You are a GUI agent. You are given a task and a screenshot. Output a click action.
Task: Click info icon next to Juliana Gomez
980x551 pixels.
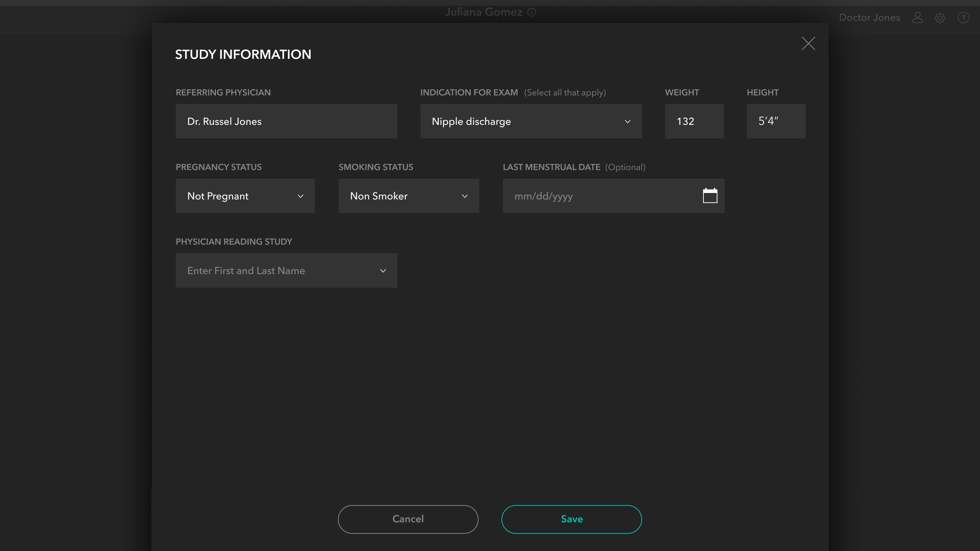pyautogui.click(x=532, y=12)
